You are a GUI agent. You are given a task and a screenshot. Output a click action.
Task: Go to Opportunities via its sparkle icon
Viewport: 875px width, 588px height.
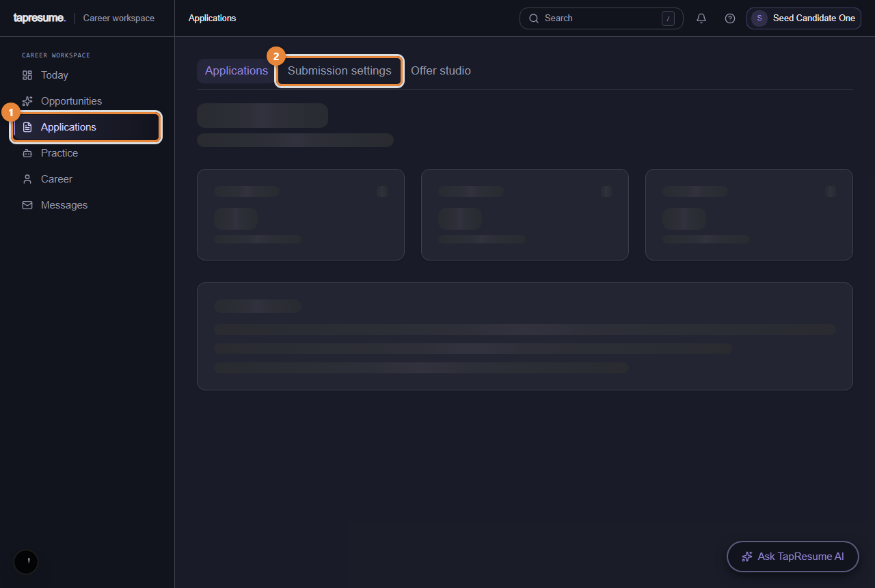pos(27,101)
